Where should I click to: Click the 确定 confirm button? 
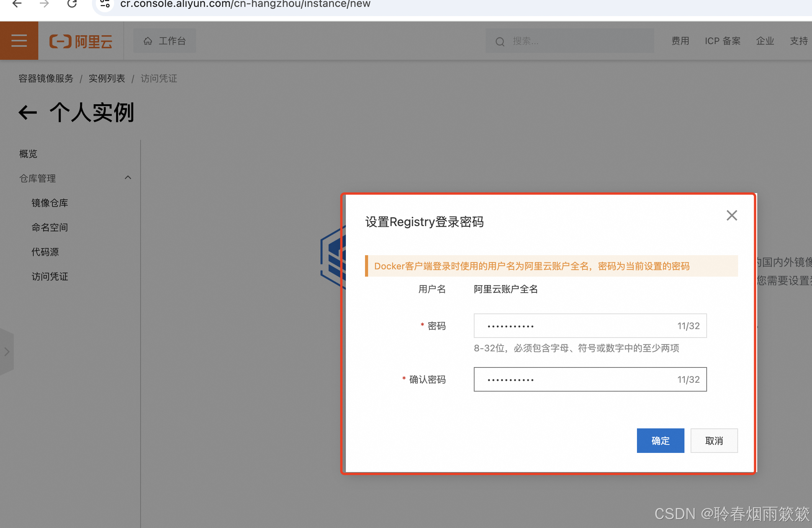point(660,441)
